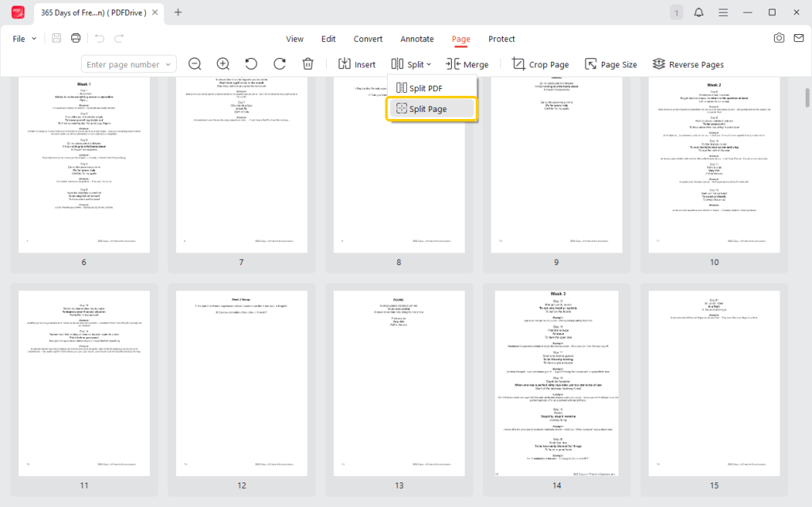Select the Page Size tool

click(x=611, y=63)
